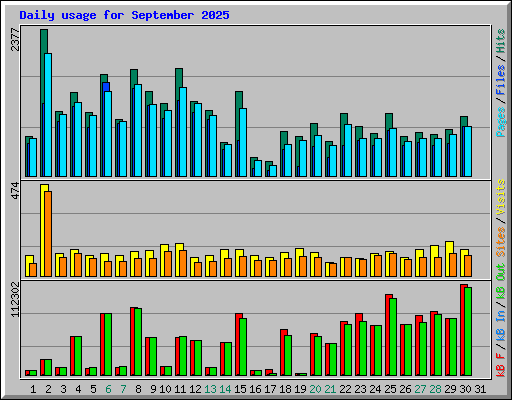Click day label 1 on x-axis
512x400 pixels.
(33, 389)
